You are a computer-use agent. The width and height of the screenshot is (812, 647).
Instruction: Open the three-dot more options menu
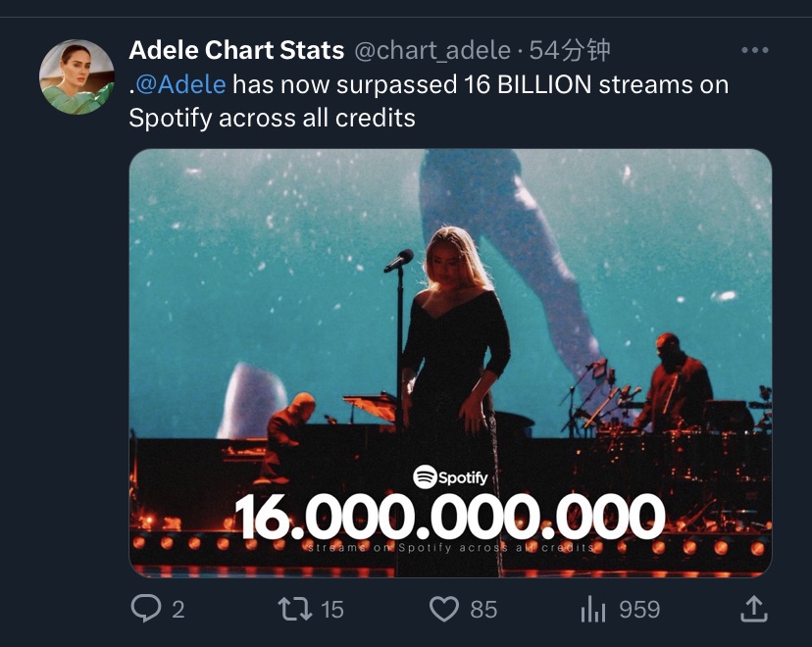(x=754, y=50)
